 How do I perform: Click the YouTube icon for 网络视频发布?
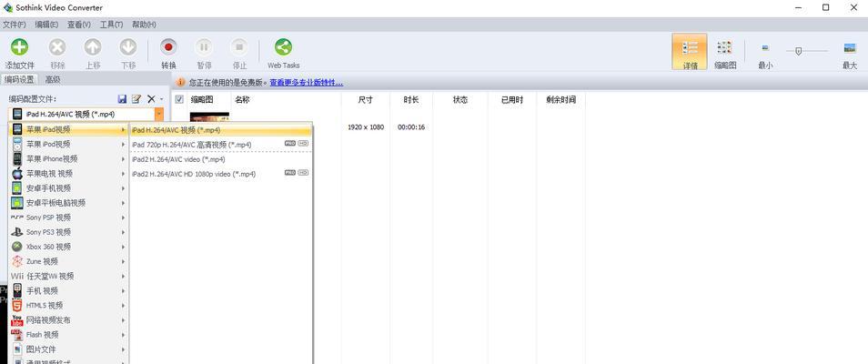[17, 320]
